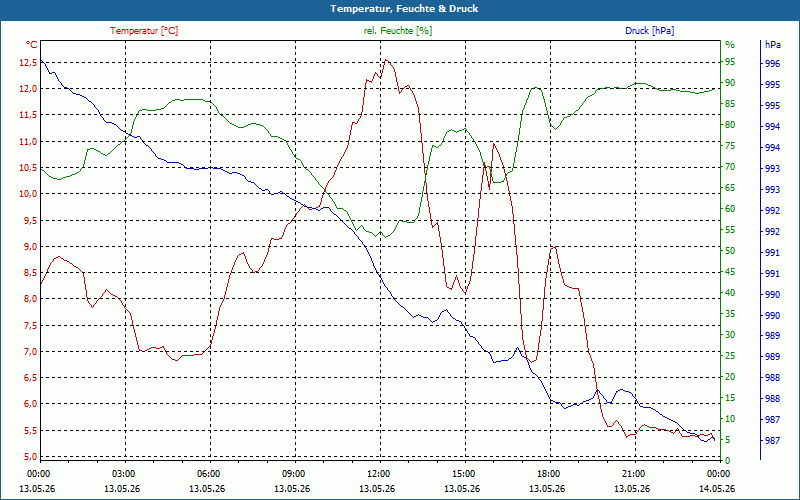Click the "00:00" label above date 14.05.26
This screenshot has width=800, height=500.
pos(717,473)
